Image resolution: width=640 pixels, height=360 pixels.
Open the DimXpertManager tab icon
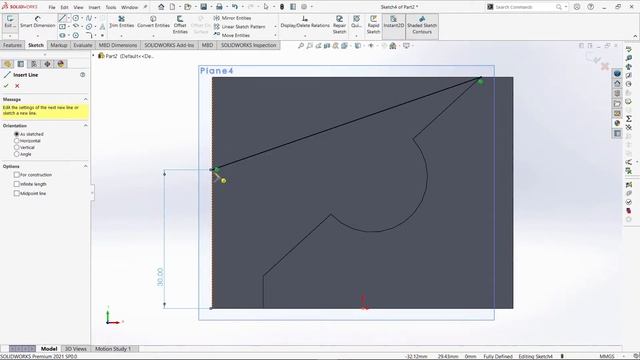coord(47,64)
